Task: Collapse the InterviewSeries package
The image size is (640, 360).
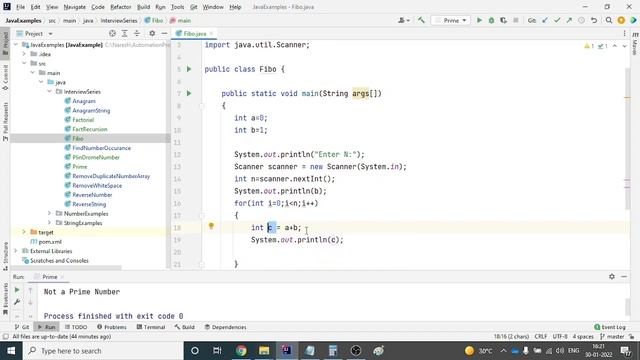Action: click(x=49, y=91)
